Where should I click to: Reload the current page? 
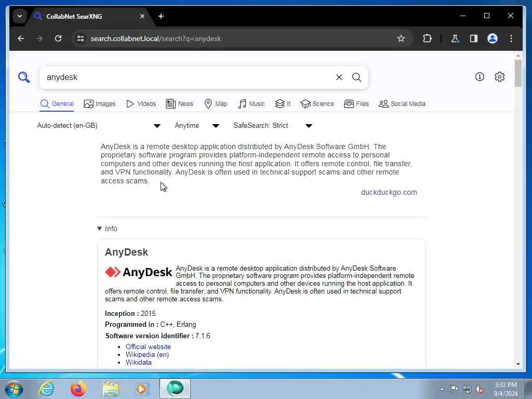pyautogui.click(x=58, y=38)
